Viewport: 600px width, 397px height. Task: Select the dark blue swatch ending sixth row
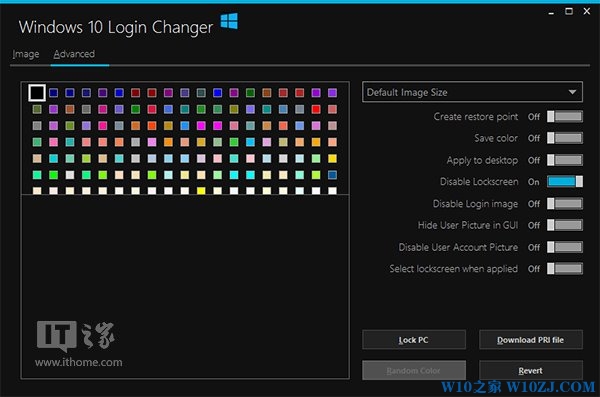(333, 175)
